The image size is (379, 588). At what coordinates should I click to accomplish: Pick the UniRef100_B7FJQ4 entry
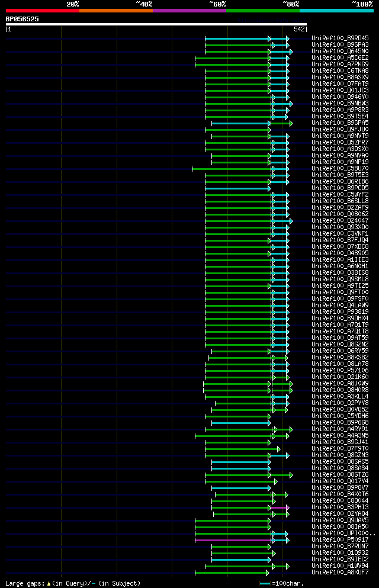(x=340, y=240)
